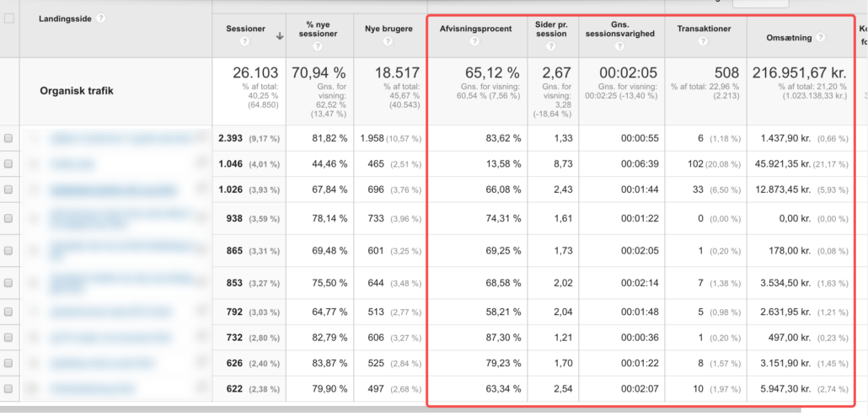Open help icon under Sider pr. session
868x416 pixels.
(551, 46)
